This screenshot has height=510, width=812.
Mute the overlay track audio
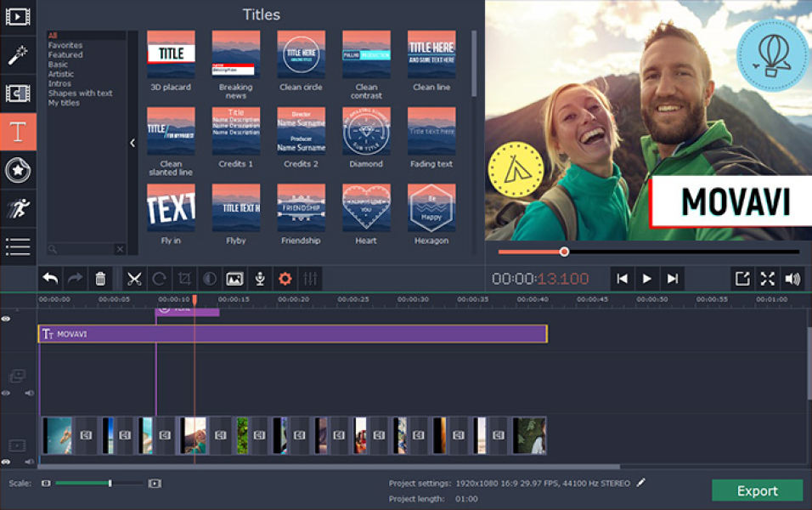point(29,393)
